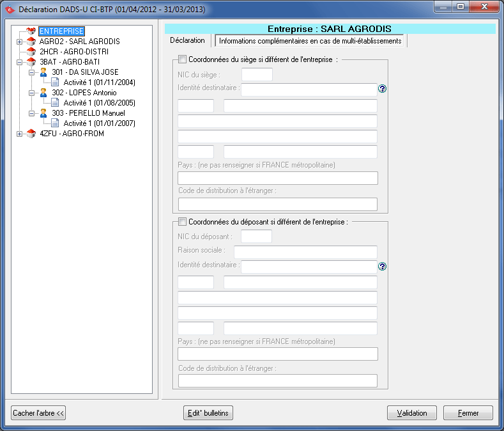504x431 pixels.
Task: Click the 'NIC du siège' input field
Action: 257,74
